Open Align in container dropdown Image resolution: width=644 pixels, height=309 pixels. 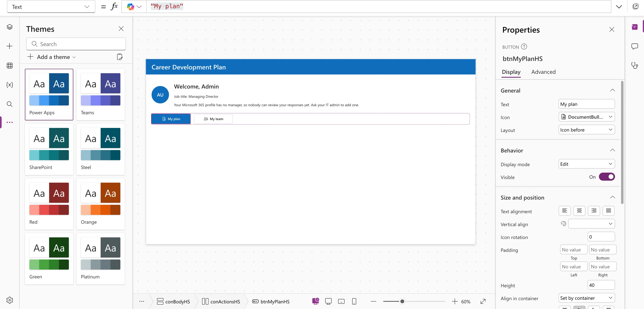pyautogui.click(x=586, y=298)
